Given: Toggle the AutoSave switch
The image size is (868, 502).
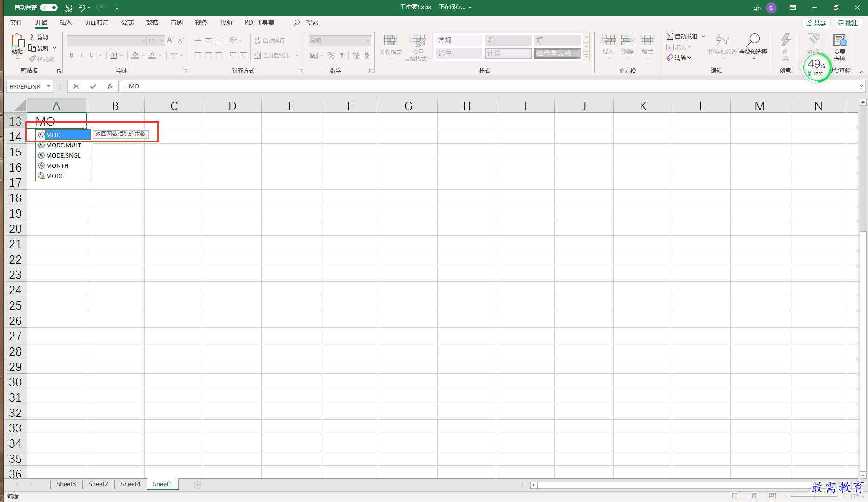Looking at the screenshot, I should 49,7.
